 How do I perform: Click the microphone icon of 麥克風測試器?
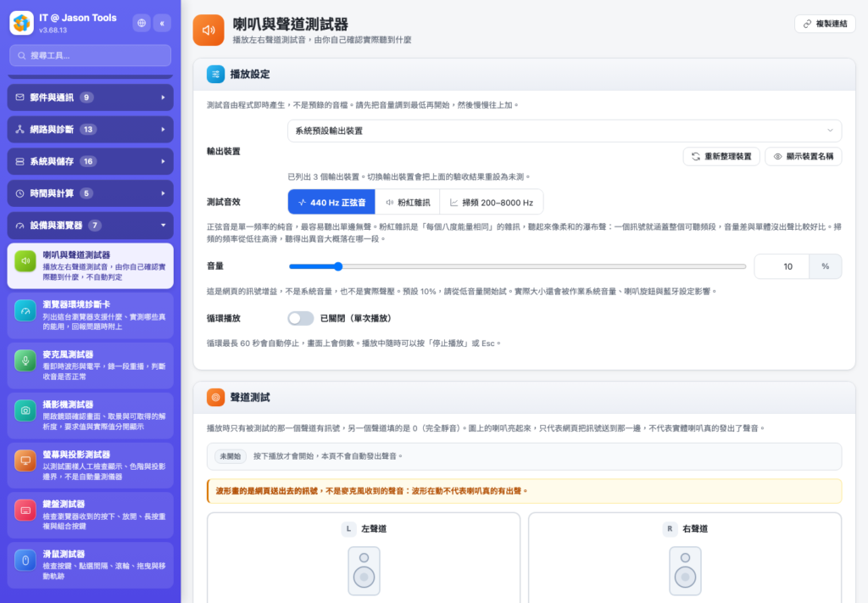[25, 360]
